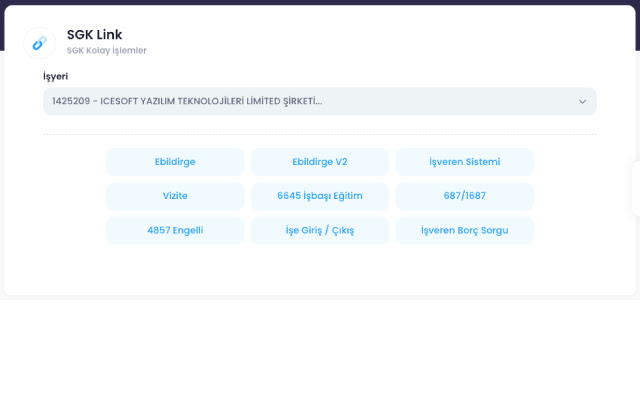Click the SGK Kolay İşlemler subtitle

(106, 51)
